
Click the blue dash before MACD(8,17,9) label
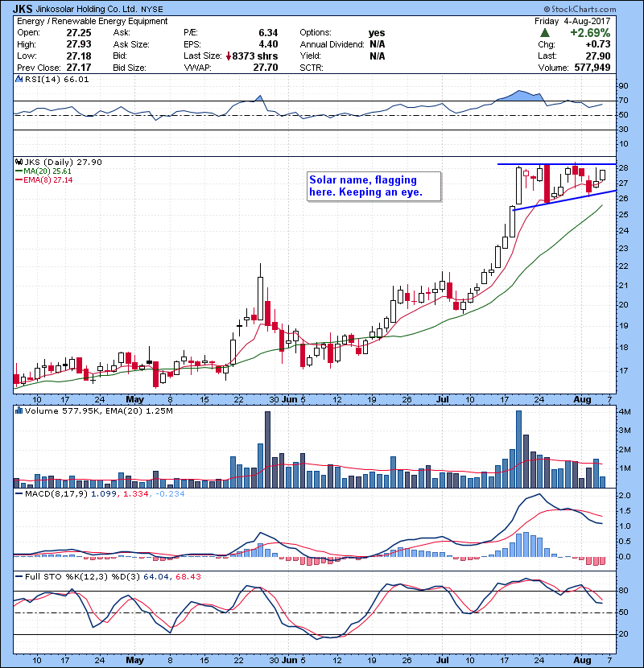point(19,494)
